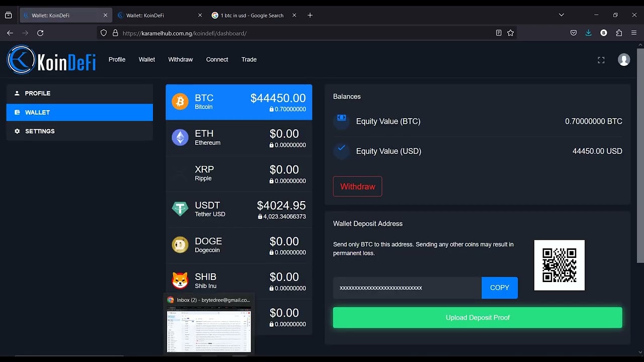Click the browser back arrow
Image resolution: width=644 pixels, height=362 pixels.
coord(10,33)
